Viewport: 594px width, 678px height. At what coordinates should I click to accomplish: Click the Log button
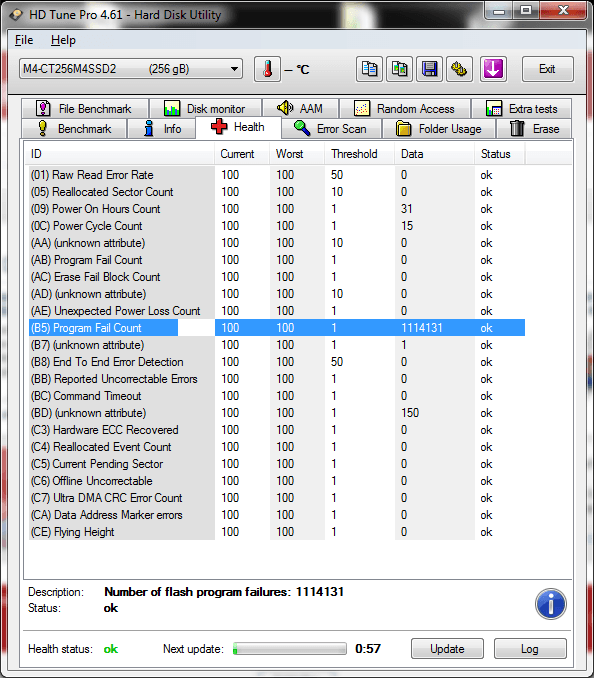click(530, 649)
